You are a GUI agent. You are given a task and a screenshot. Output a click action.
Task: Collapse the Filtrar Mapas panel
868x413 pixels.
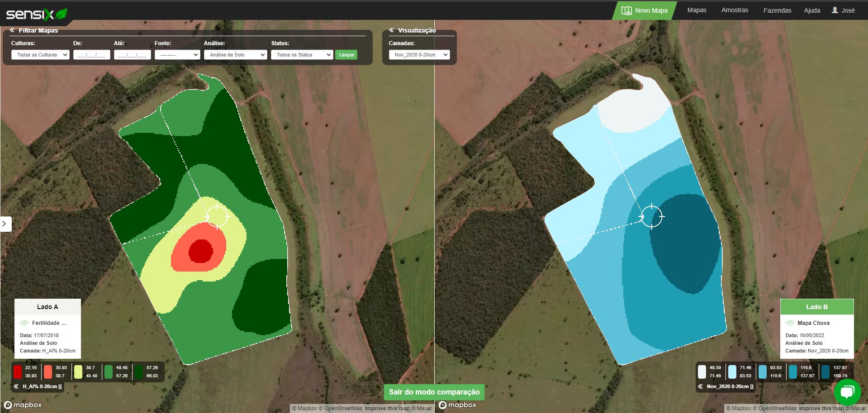click(x=12, y=30)
